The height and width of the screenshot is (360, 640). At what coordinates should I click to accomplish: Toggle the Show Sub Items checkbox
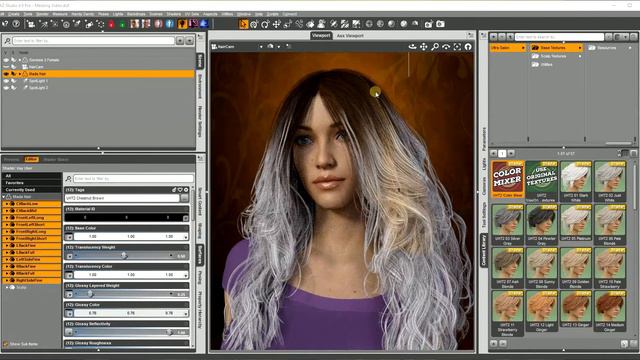tap(5, 344)
